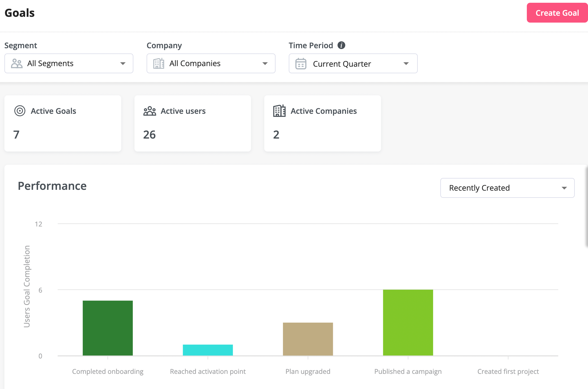
Task: Click the Published a campaign bar
Action: 408,322
